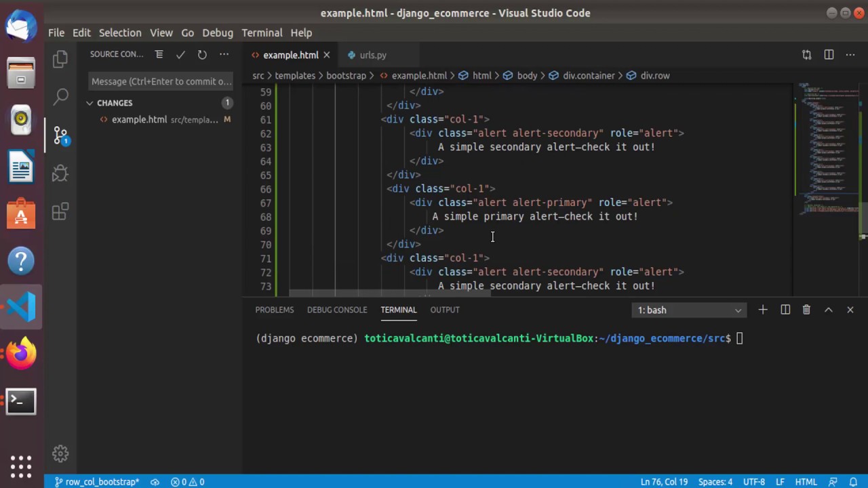Open errors and warnings count in status bar

click(x=188, y=482)
